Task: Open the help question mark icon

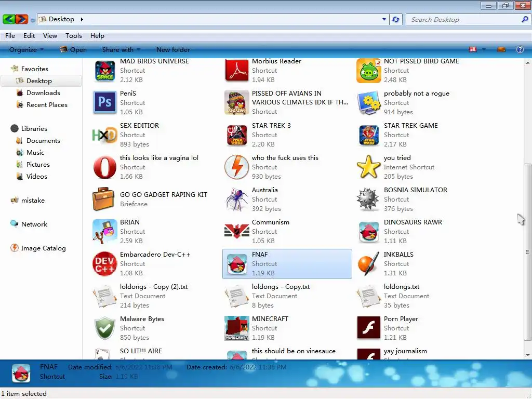Action: click(x=520, y=49)
